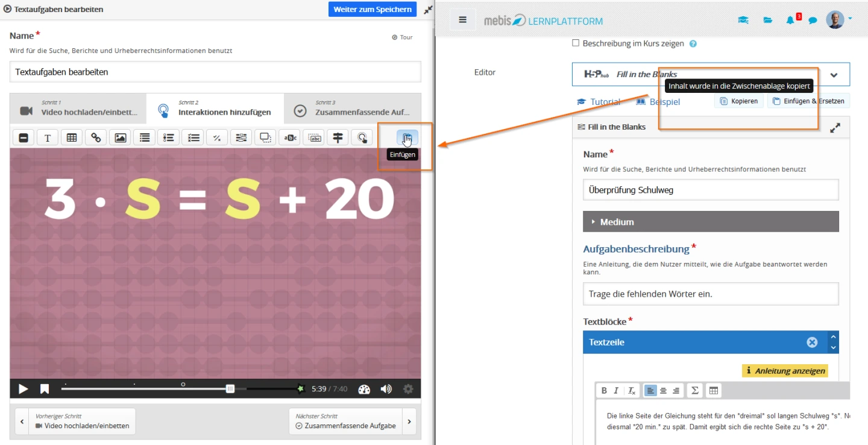Add a Drag Text interaction (dashed abc)
Image resolution: width=868 pixels, height=445 pixels.
[x=314, y=137]
